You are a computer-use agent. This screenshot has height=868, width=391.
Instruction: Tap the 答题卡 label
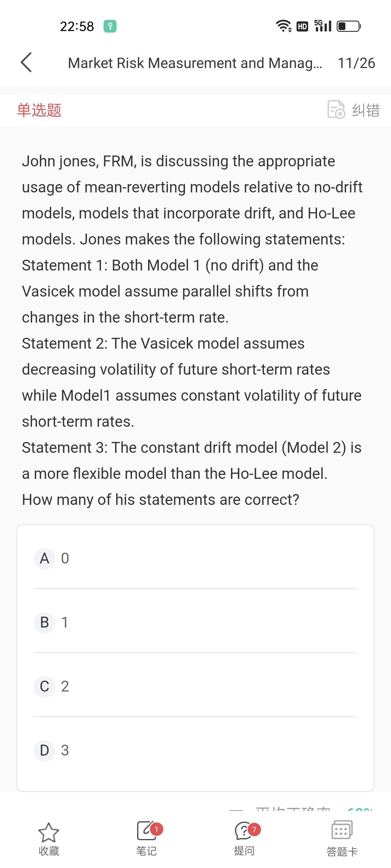click(x=342, y=852)
